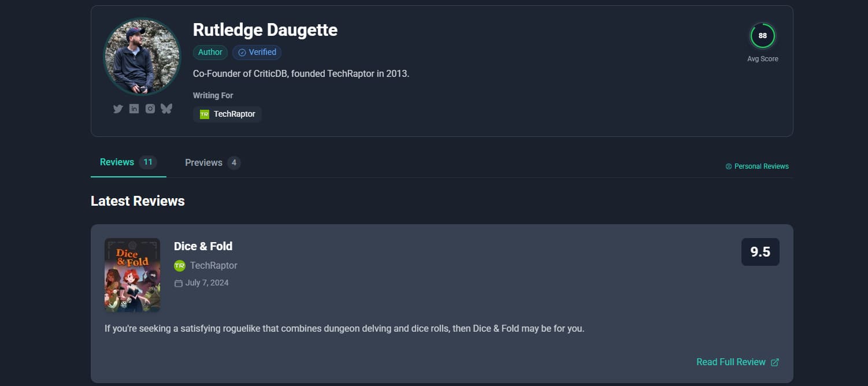Image resolution: width=868 pixels, height=386 pixels.
Task: Toggle Personal Reviews filter
Action: [x=757, y=166]
